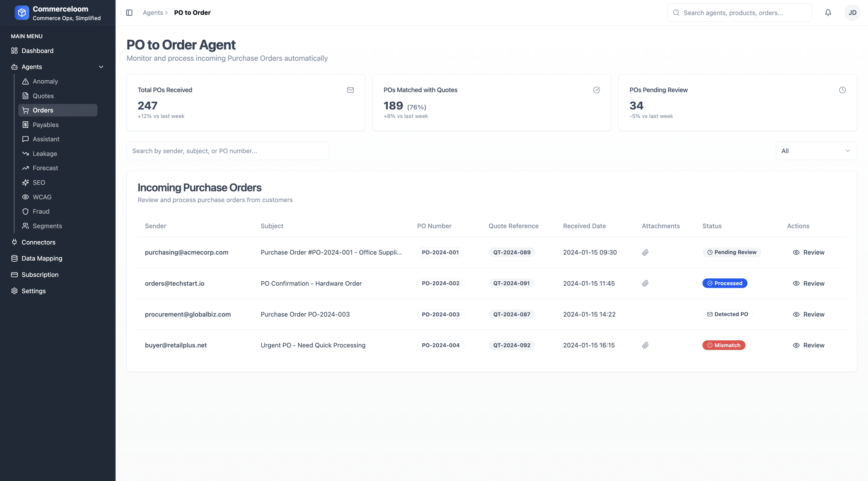This screenshot has width=868, height=481.
Task: Click clock icon in Pending Review card
Action: tap(842, 90)
